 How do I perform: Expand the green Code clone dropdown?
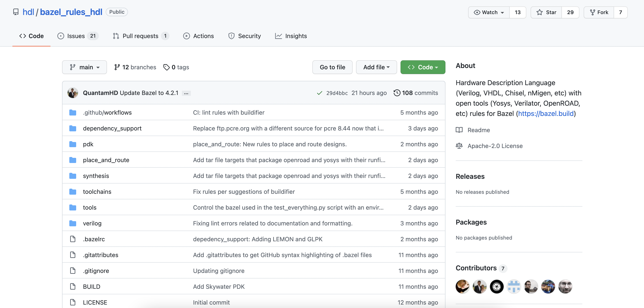[423, 67]
